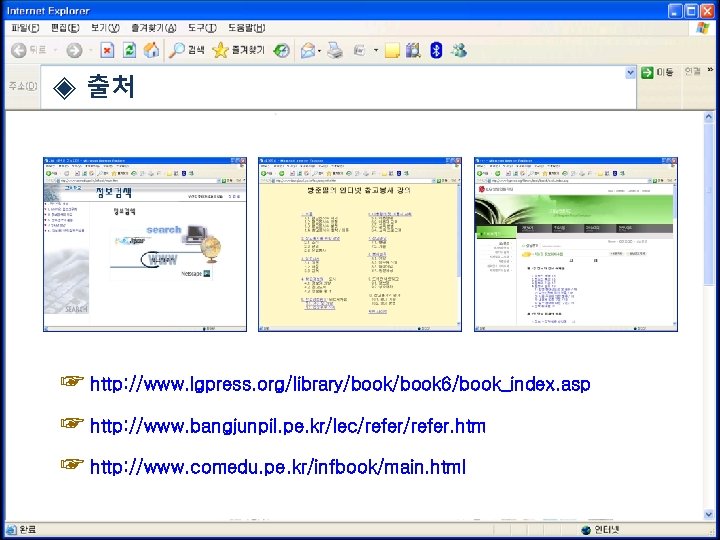Screen dimensions: 720x540
Task: Click the Edit document icon
Action: (360, 50)
